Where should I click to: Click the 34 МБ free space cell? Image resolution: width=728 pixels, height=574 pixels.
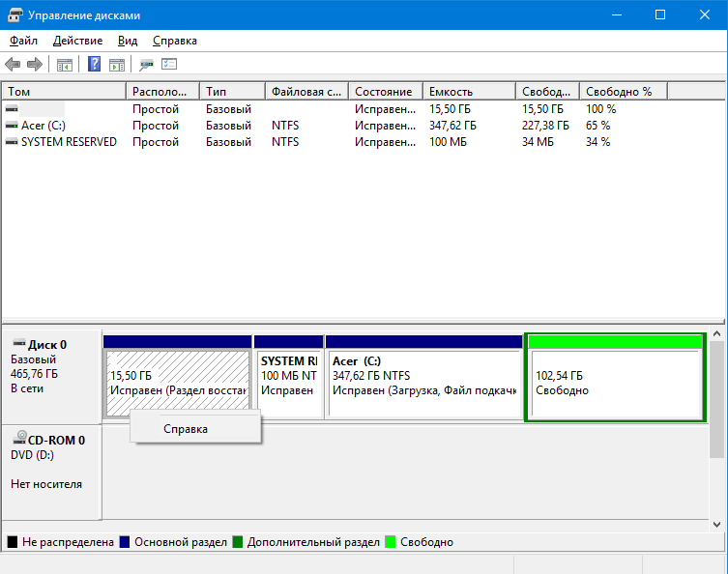coord(538,141)
